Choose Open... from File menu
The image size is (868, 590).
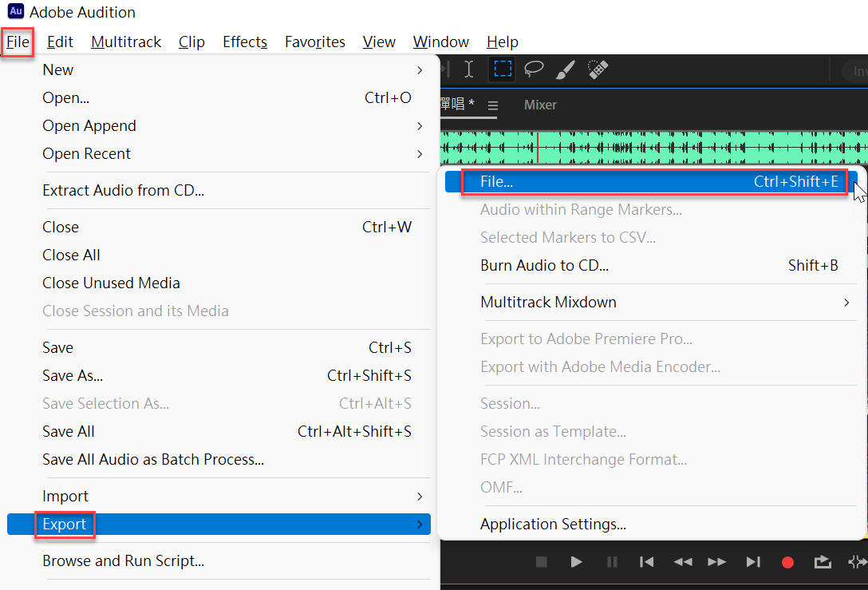219,98
